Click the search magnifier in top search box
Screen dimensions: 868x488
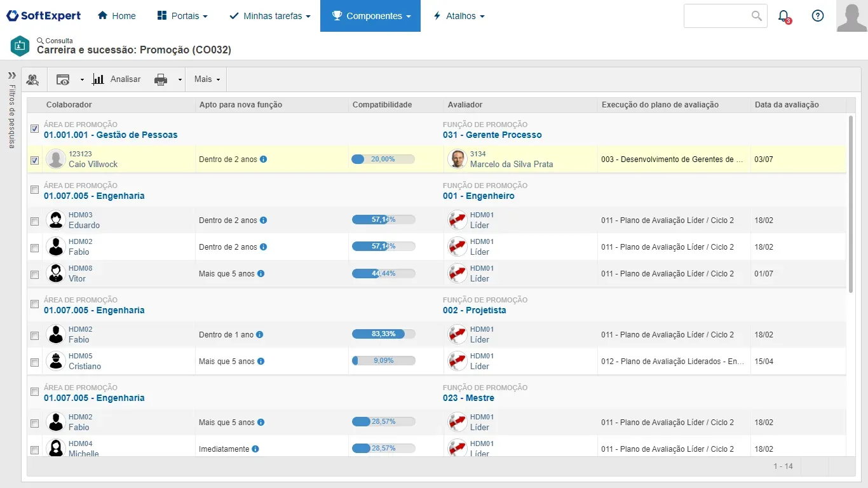(x=756, y=16)
